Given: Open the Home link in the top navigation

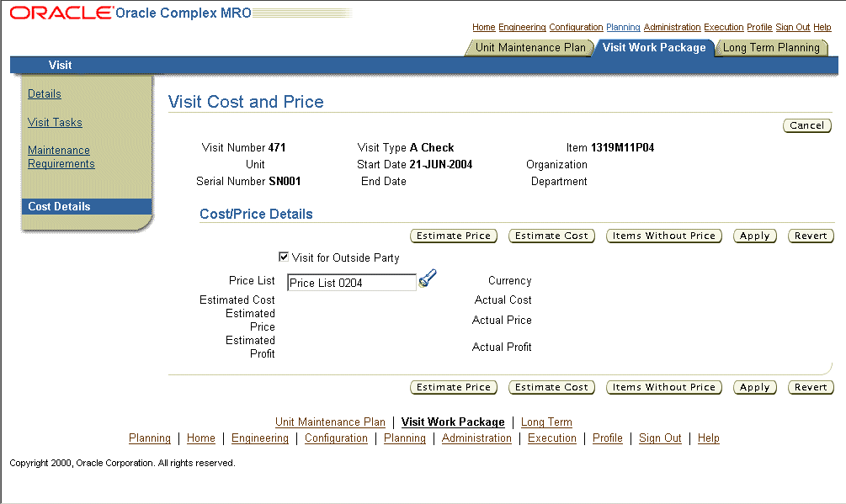Looking at the screenshot, I should pyautogui.click(x=483, y=27).
